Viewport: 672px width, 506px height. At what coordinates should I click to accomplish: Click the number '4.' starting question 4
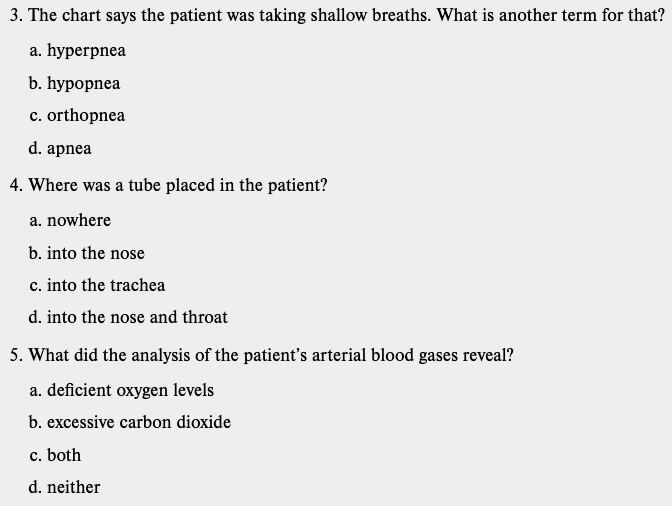(13, 185)
